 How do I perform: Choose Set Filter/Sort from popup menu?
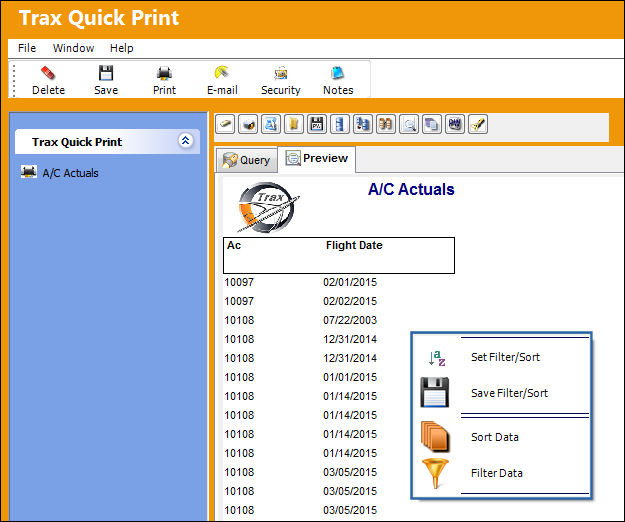point(505,357)
